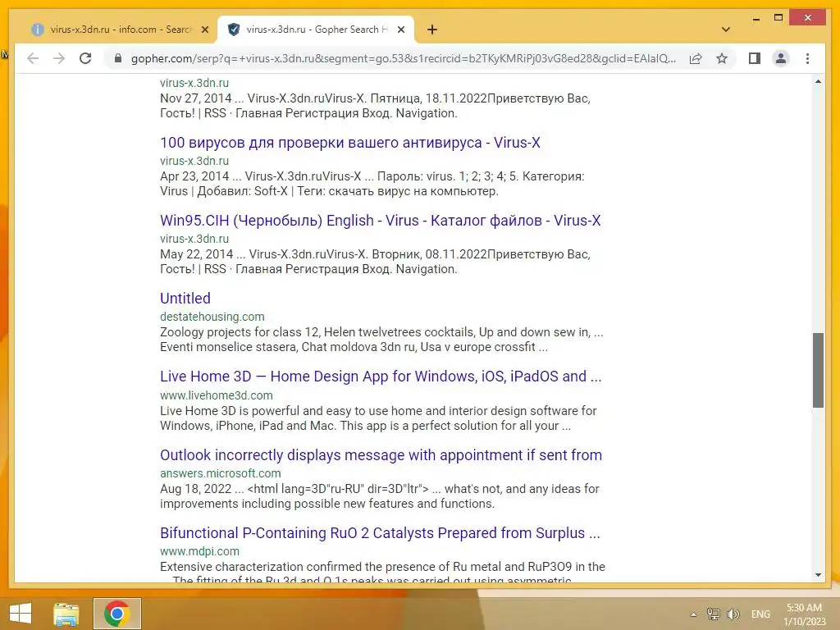Image resolution: width=840 pixels, height=630 pixels.
Task: Open File Explorer from taskbar
Action: (66, 614)
